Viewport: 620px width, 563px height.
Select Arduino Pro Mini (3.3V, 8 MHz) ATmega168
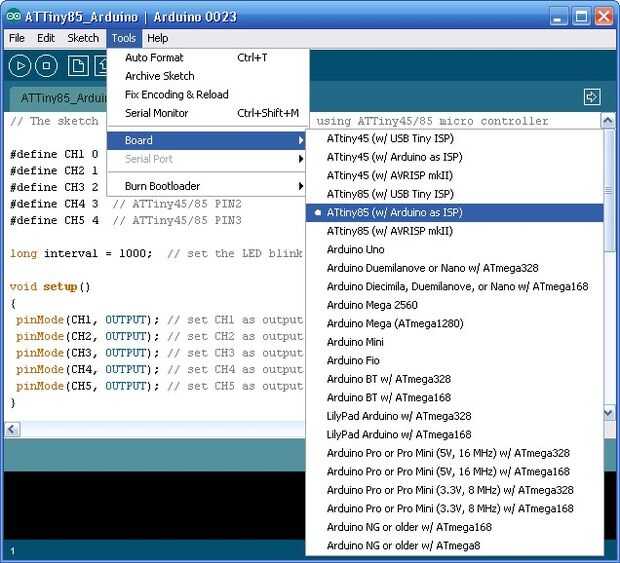(455, 508)
